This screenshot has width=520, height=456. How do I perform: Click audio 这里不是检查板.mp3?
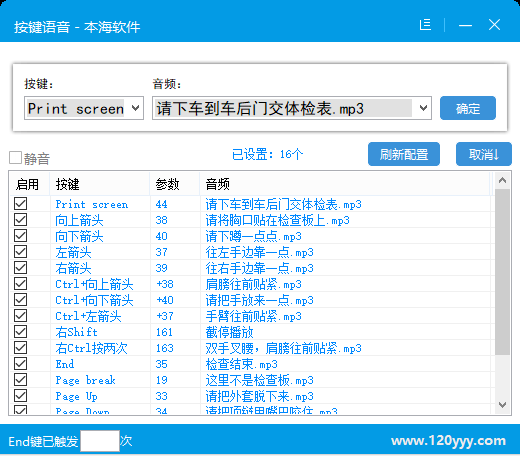[259, 380]
